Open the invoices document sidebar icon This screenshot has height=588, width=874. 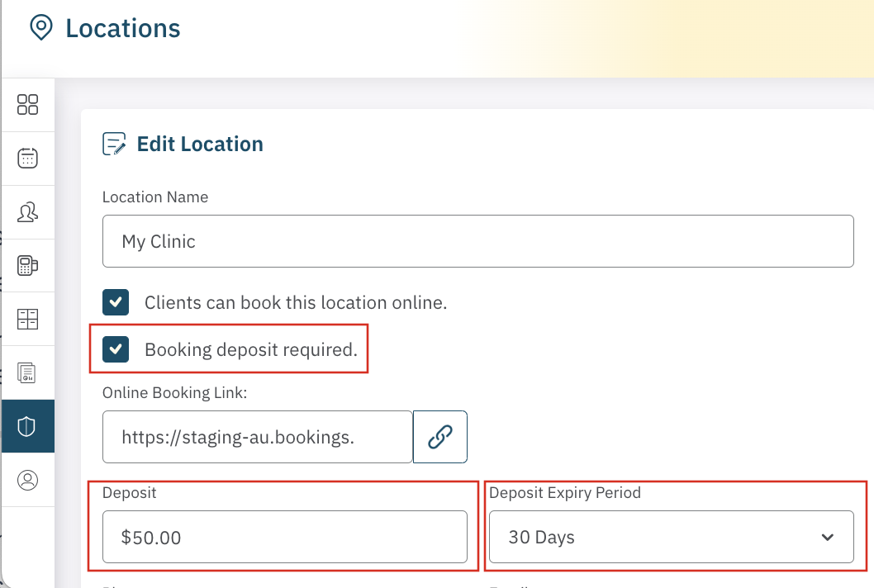point(28,372)
